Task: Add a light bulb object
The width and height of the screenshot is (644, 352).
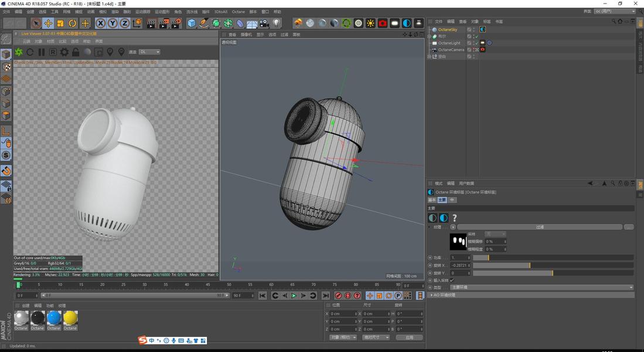Action: (277, 23)
